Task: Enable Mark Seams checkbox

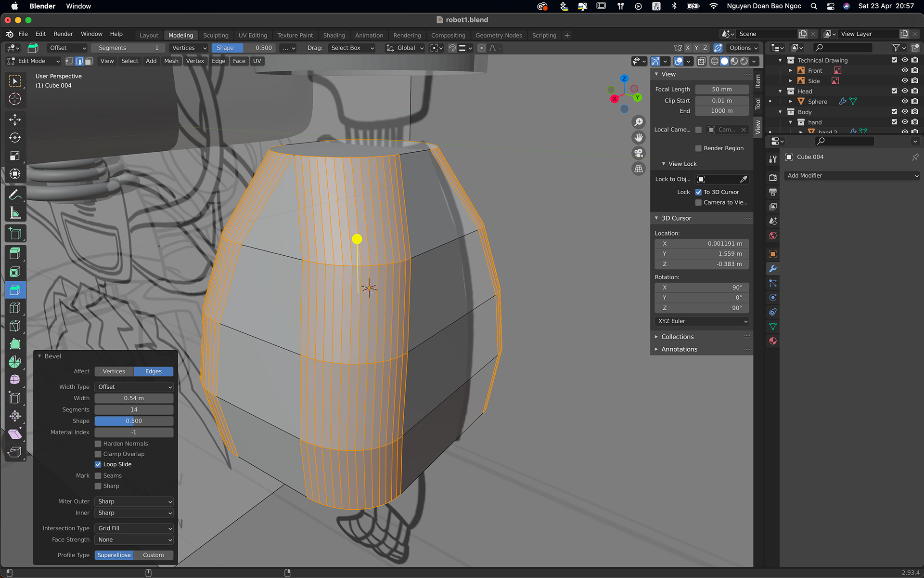Action: click(98, 476)
